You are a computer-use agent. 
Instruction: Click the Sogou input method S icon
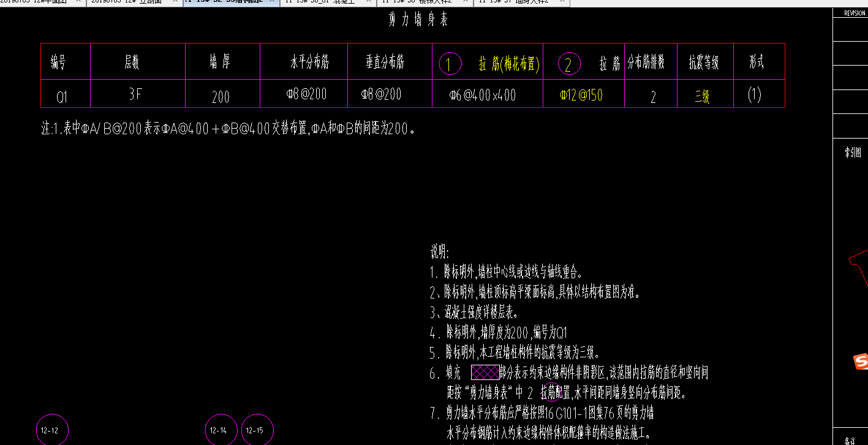[861, 362]
